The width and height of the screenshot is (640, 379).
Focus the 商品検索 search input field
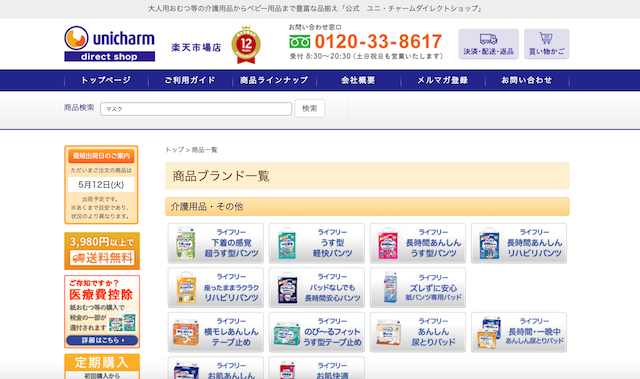[196, 109]
